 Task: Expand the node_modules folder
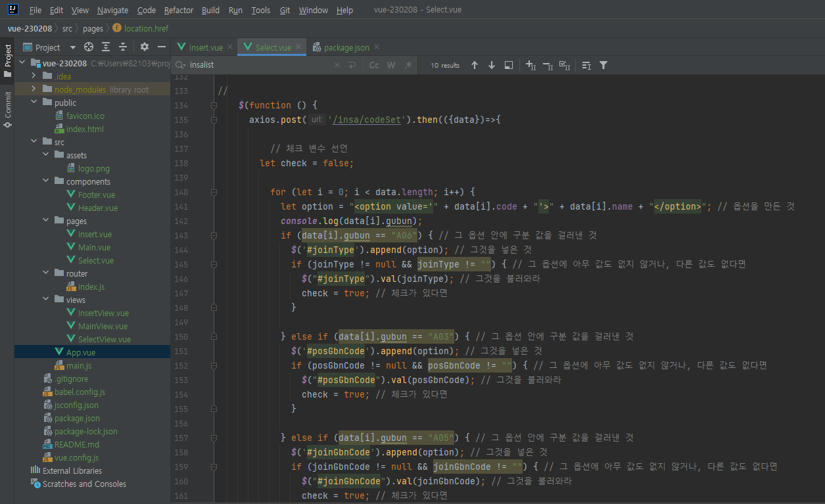[33, 89]
